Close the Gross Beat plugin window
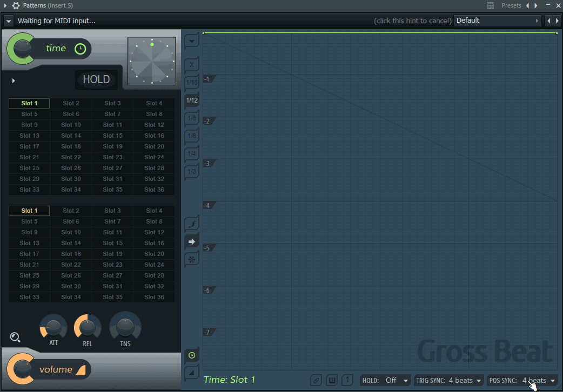This screenshot has width=563, height=392. pyautogui.click(x=558, y=5)
